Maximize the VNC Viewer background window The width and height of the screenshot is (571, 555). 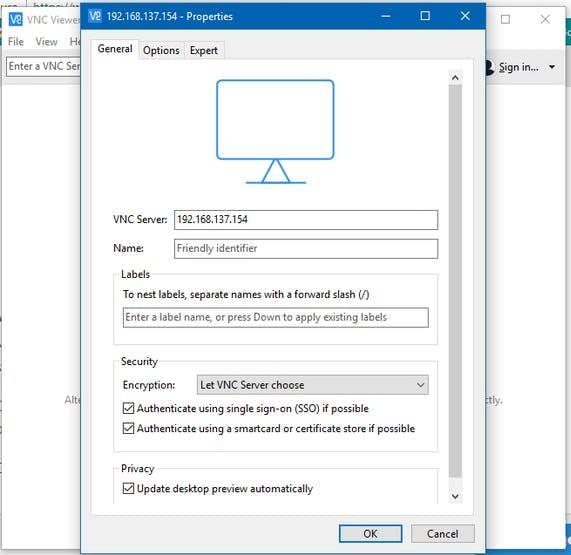click(505, 19)
